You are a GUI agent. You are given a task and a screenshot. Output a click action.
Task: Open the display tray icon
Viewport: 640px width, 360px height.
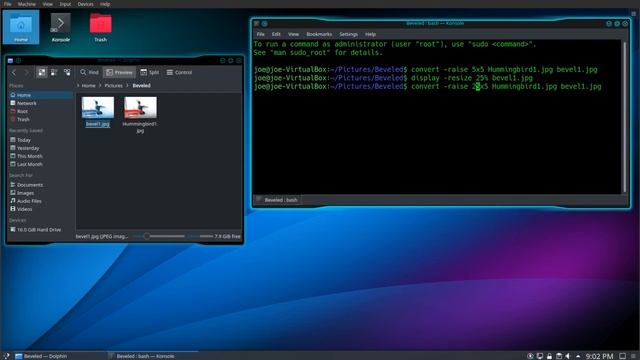point(540,356)
